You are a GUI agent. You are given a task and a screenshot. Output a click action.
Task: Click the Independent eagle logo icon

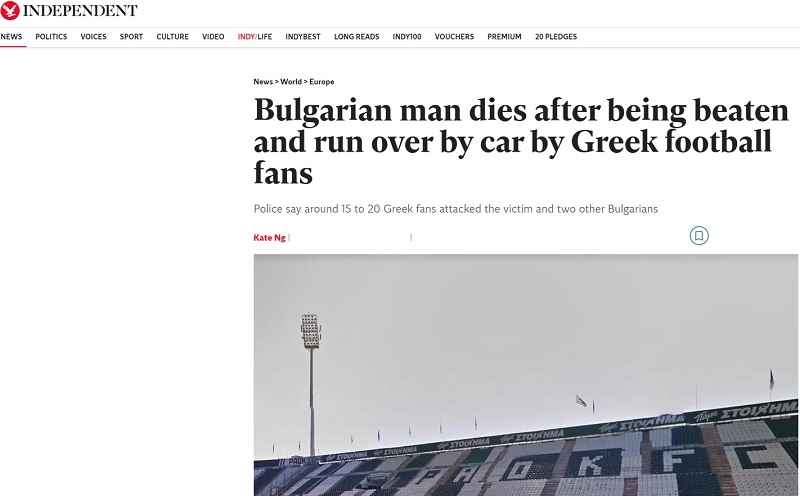point(10,10)
